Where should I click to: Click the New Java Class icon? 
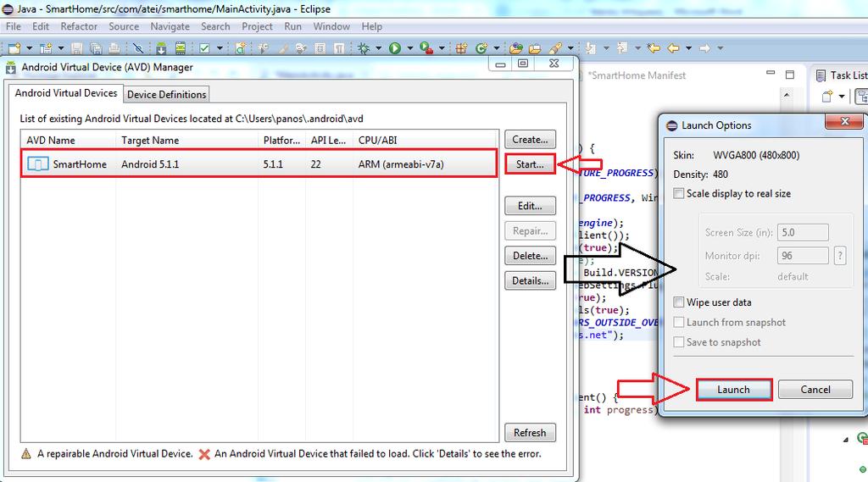click(481, 48)
